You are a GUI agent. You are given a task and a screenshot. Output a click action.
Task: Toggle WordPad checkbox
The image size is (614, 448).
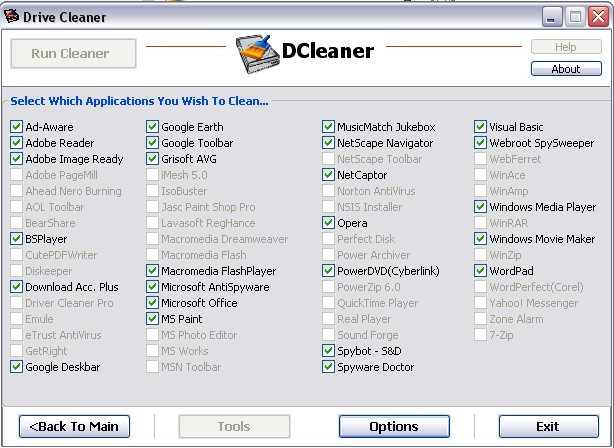pyautogui.click(x=480, y=271)
